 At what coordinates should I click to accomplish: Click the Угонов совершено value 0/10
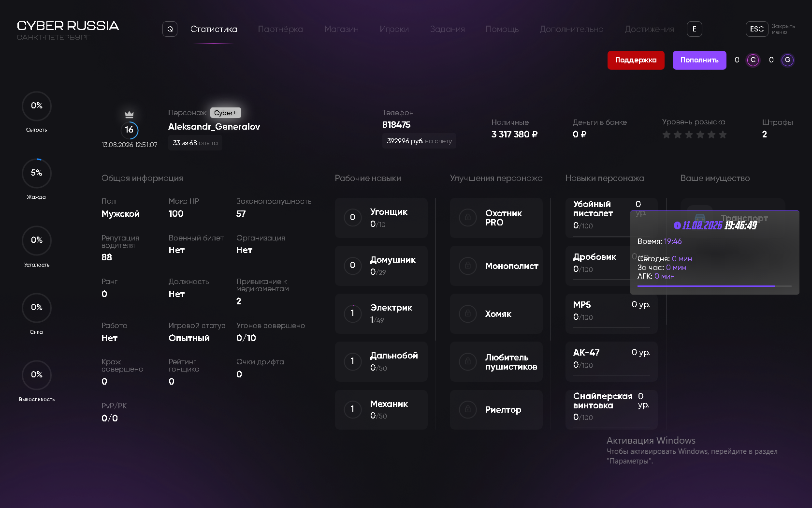[x=246, y=338]
